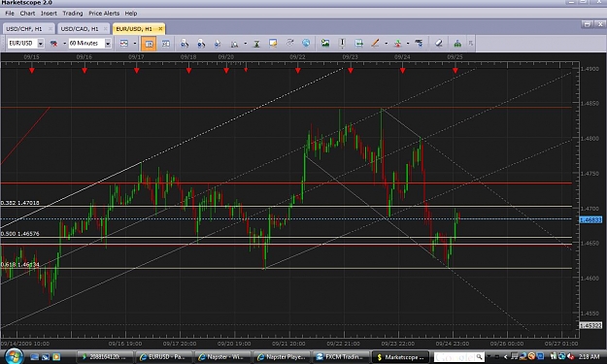The image size is (607, 364).
Task: Click the blue 1.46833 current price label
Action: point(590,219)
